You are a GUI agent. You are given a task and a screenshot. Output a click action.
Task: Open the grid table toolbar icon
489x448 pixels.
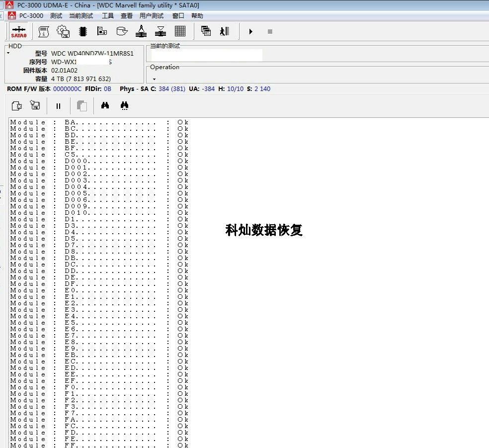point(180,31)
